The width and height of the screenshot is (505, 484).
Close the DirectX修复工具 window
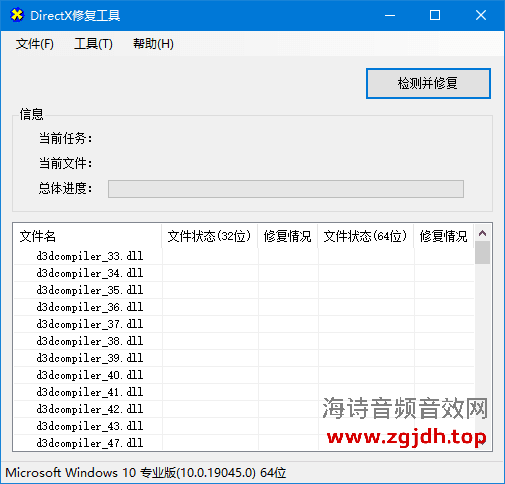(x=481, y=15)
